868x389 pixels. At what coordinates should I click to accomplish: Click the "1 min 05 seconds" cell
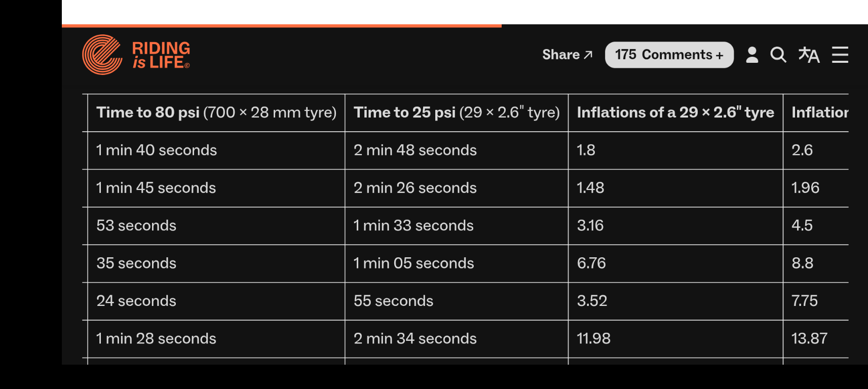point(413,263)
